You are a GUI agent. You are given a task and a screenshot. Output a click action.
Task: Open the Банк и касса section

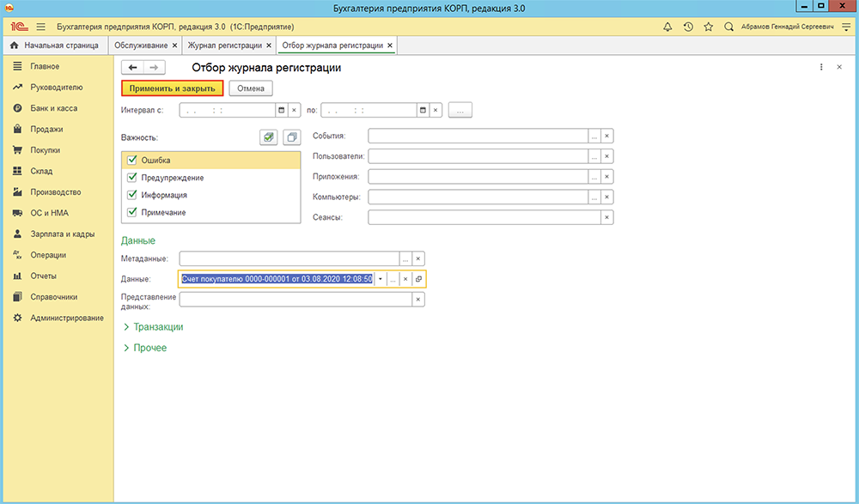(53, 108)
